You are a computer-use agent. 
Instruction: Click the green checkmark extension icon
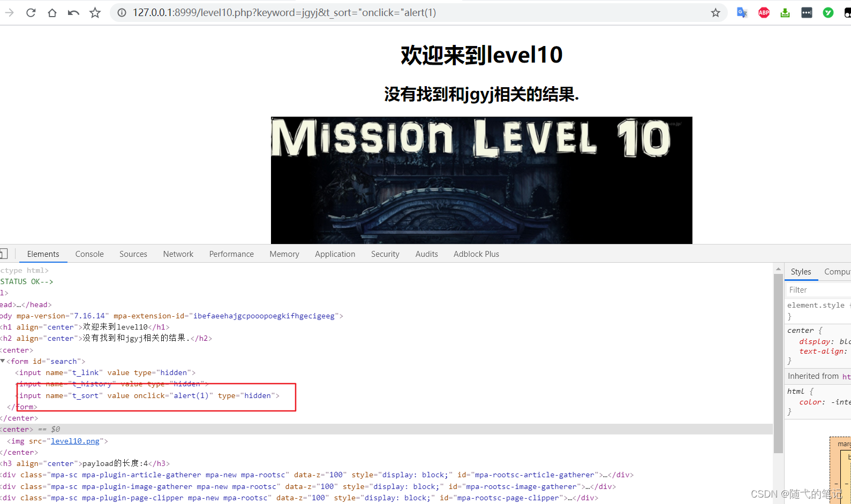[828, 12]
